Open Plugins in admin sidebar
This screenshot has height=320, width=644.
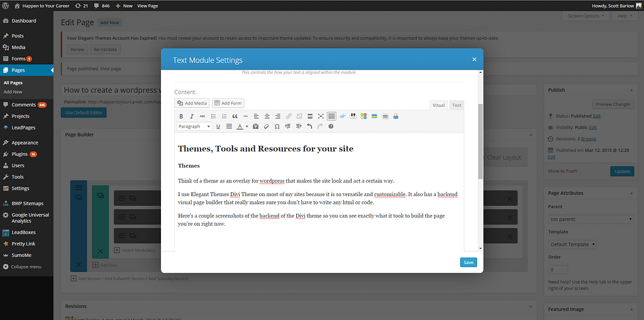[x=19, y=154]
